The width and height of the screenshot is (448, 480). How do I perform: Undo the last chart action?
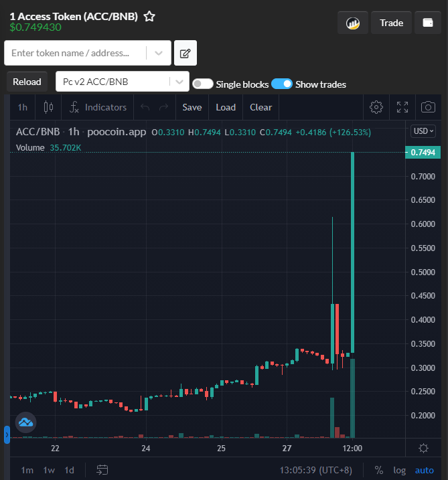point(145,108)
